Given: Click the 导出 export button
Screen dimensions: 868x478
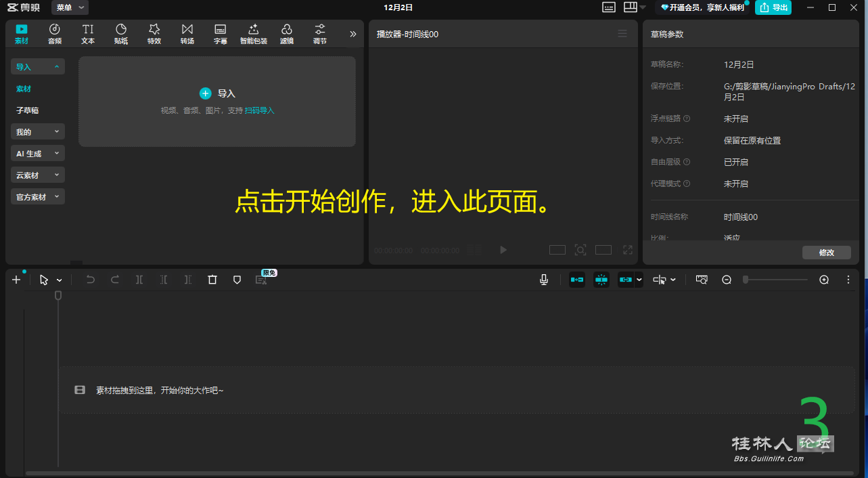Looking at the screenshot, I should tap(773, 7).
